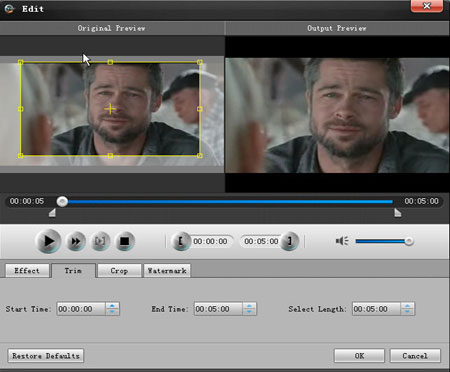Switch to the Crop tab

[x=119, y=271]
